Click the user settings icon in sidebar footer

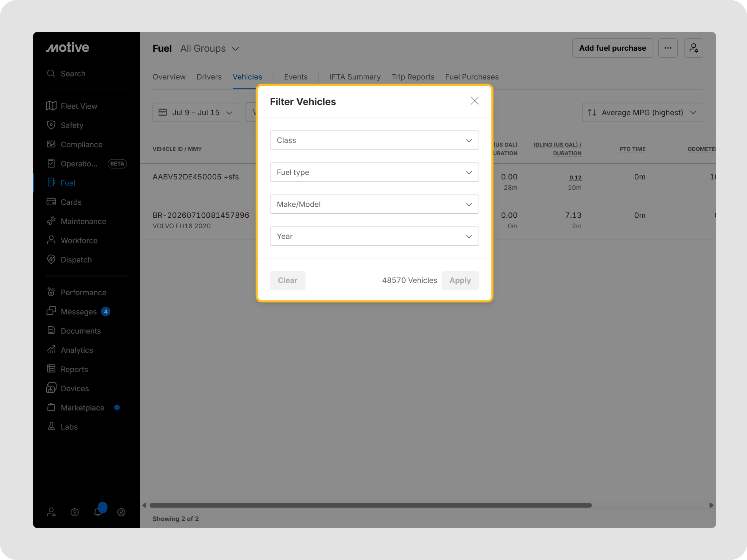51,512
